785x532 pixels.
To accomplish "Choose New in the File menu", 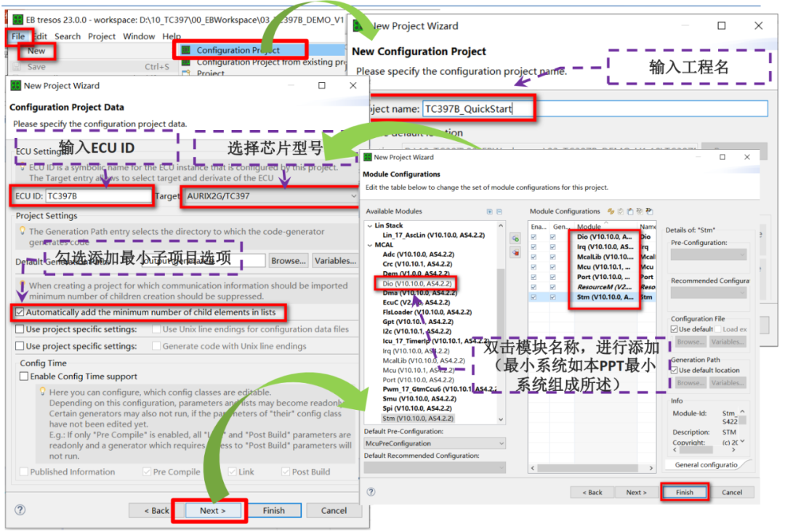I will coord(36,51).
